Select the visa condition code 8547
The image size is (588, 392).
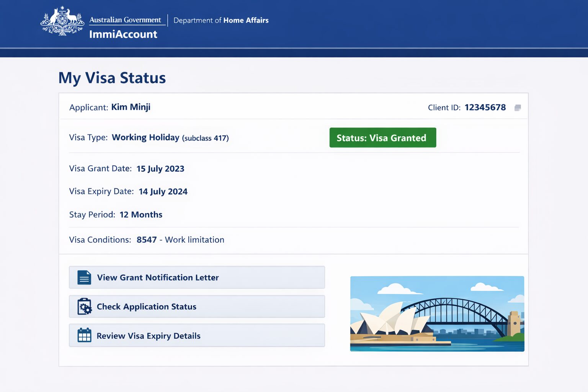tap(147, 240)
